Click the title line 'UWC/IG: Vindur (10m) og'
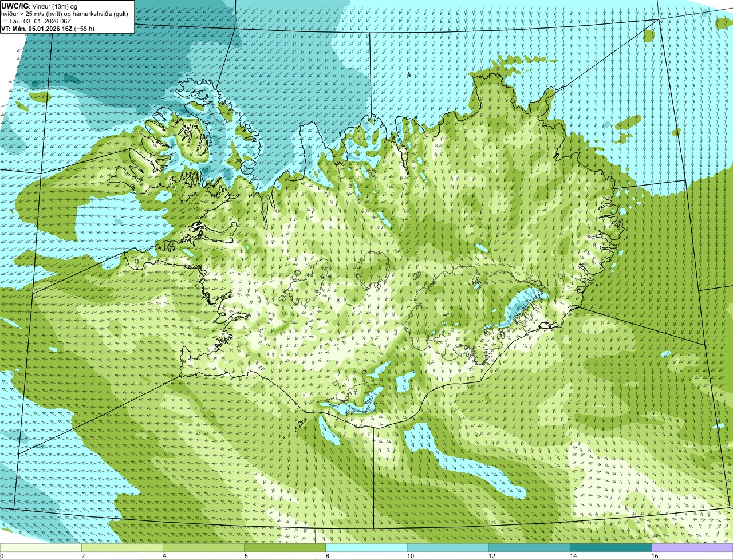The image size is (733, 560). 39,6
